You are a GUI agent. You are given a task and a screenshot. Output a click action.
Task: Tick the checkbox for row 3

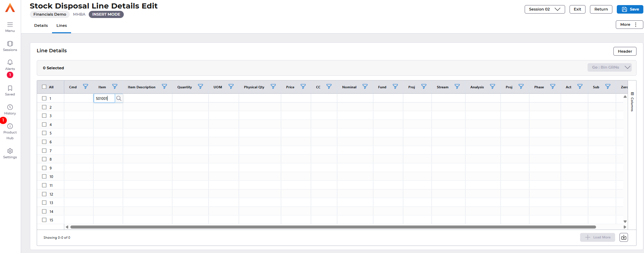click(44, 116)
